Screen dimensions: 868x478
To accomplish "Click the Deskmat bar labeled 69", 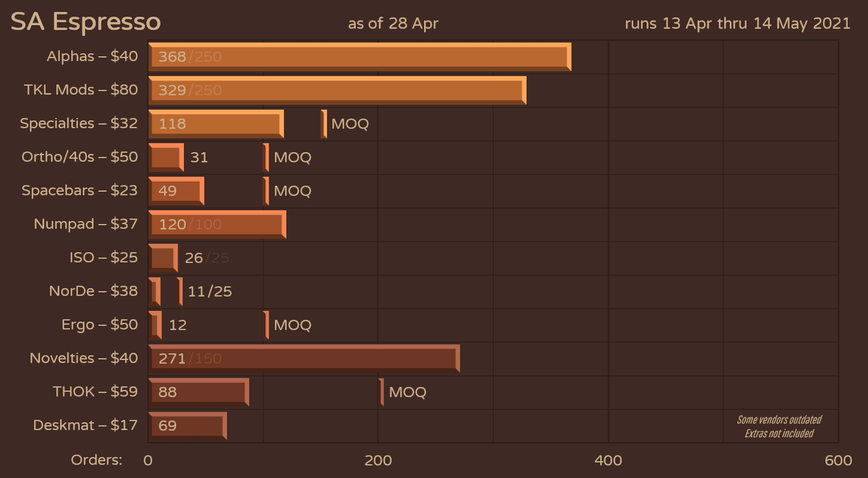I will (187, 426).
